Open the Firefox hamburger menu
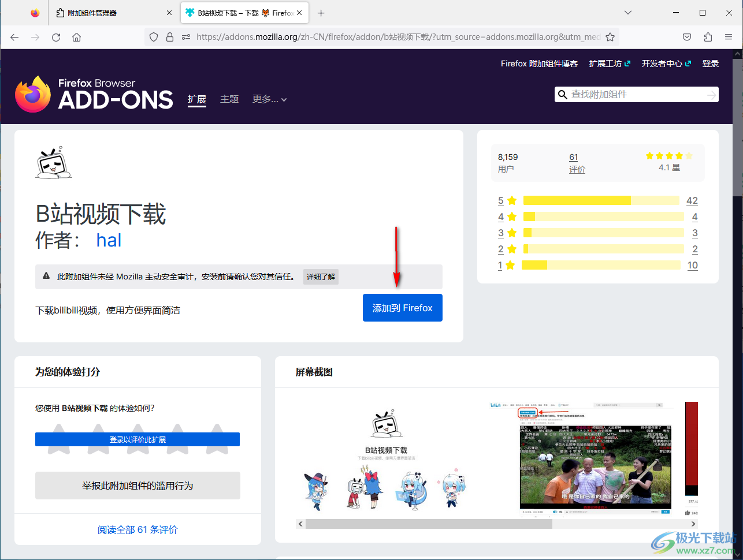This screenshot has width=743, height=560. [x=729, y=37]
